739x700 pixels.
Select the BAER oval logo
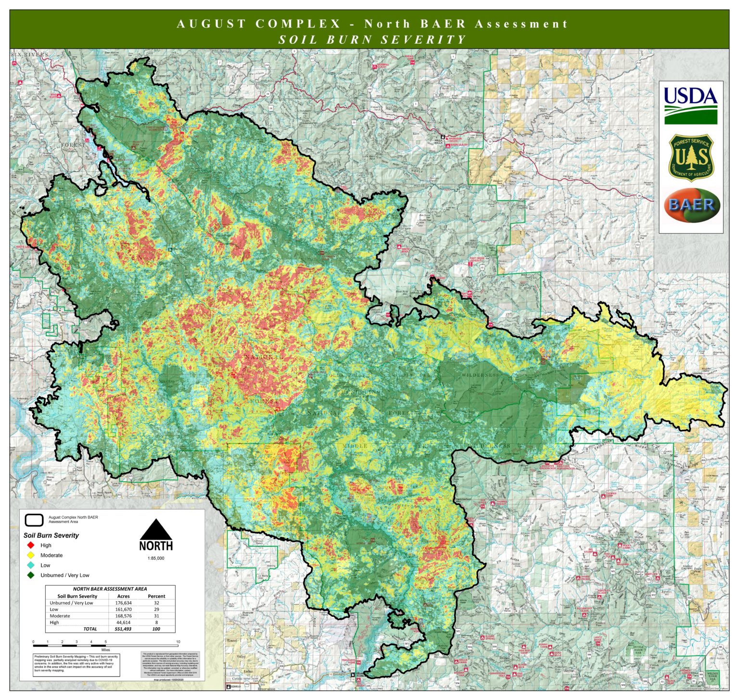(691, 205)
